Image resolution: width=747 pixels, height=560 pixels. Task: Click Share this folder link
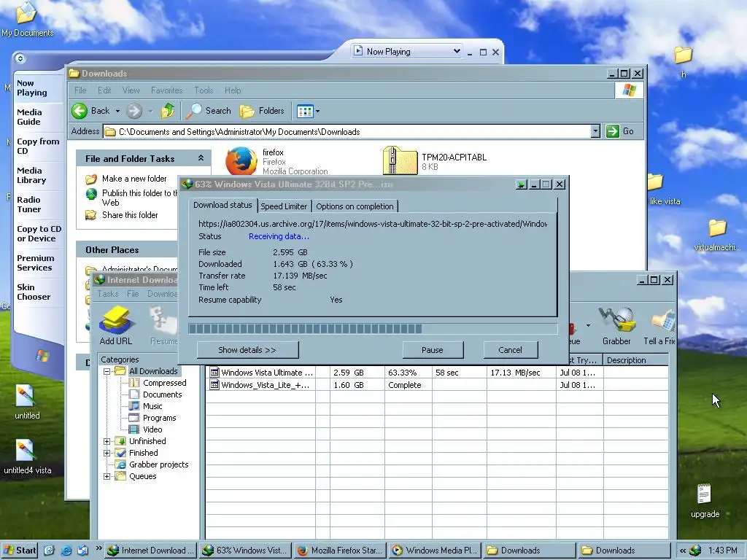pos(130,215)
